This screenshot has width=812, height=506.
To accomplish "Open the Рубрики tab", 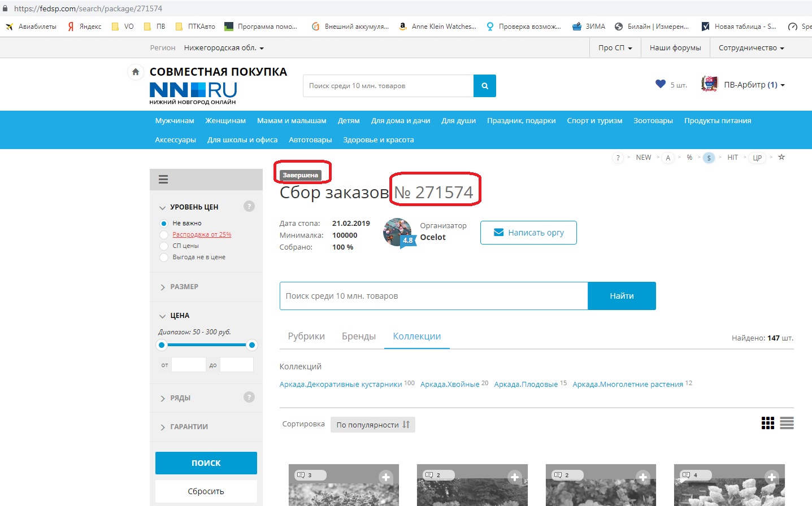I will click(x=306, y=337).
